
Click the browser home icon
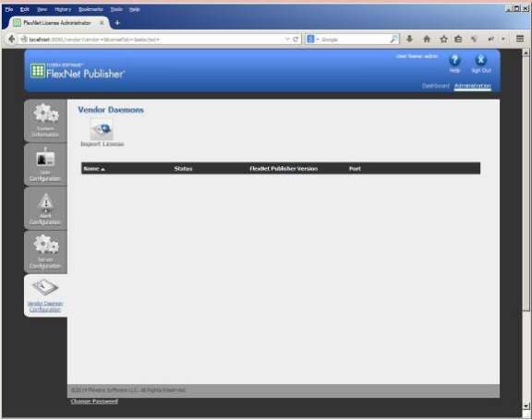tap(427, 39)
